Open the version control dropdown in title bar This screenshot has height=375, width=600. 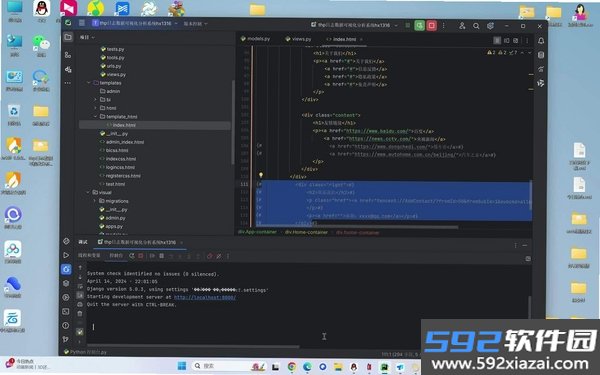(x=196, y=24)
